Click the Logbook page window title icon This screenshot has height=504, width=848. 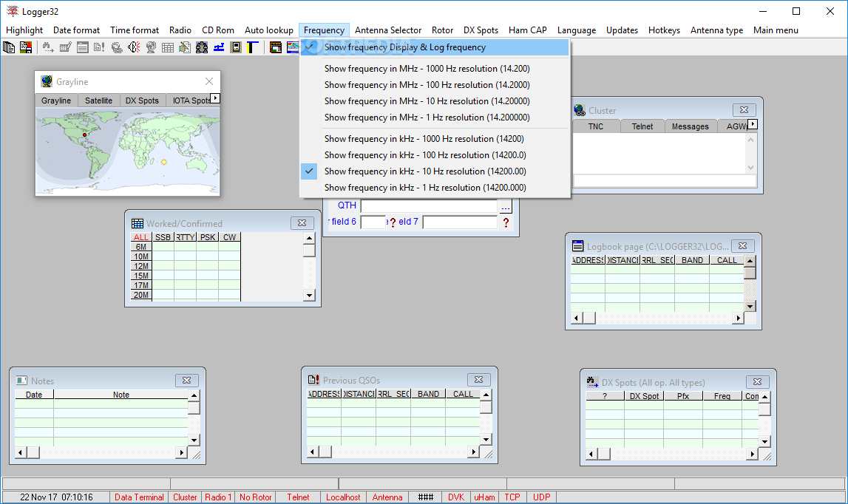(577, 246)
